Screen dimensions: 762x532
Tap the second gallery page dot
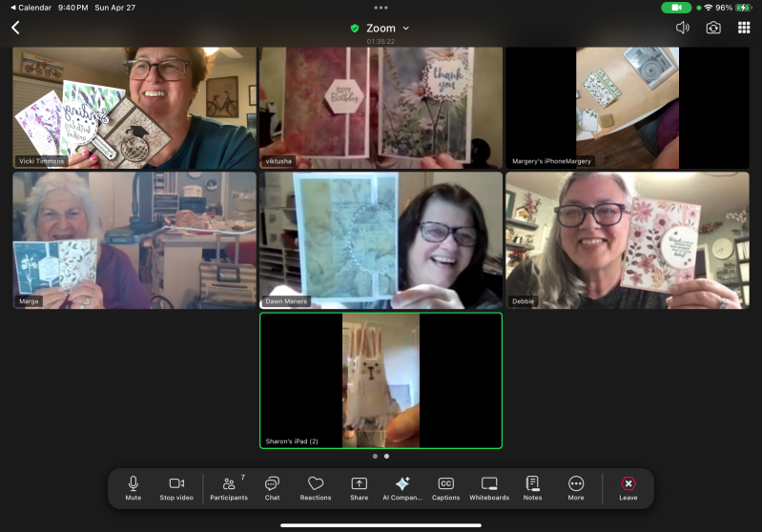[x=387, y=457]
